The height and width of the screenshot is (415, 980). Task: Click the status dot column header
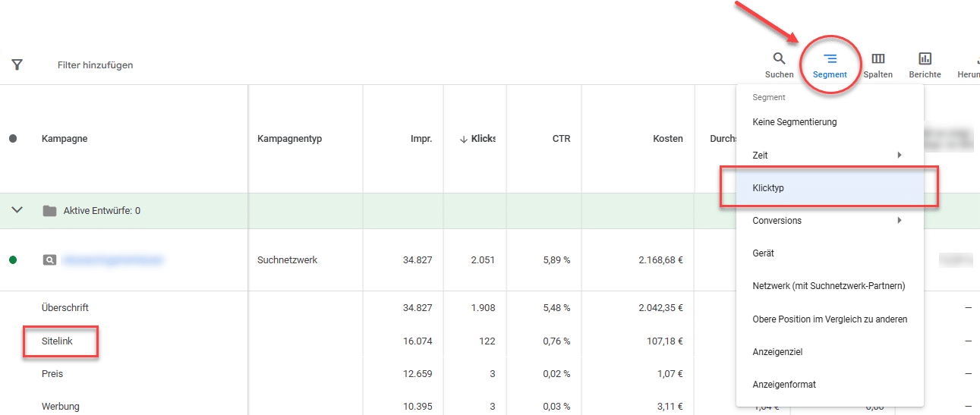pyautogui.click(x=13, y=139)
